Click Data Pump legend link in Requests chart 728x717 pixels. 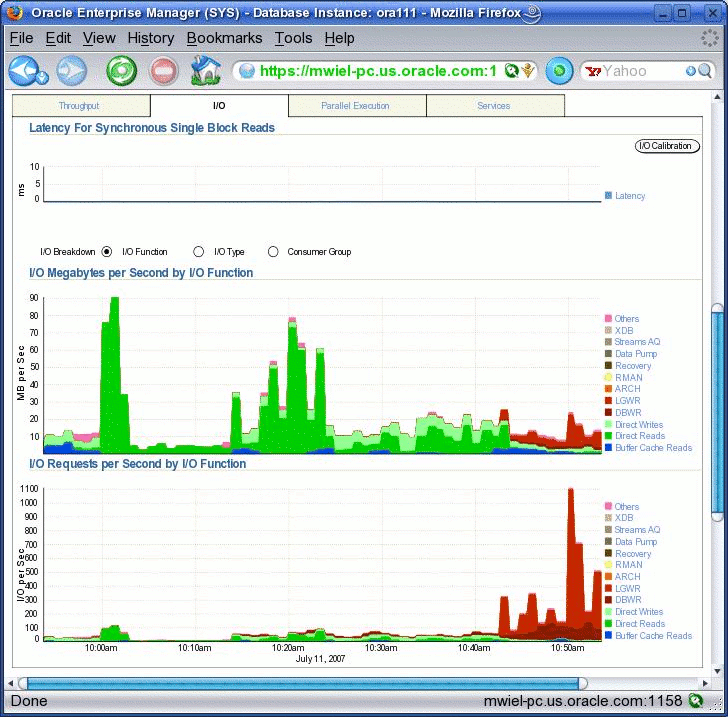(636, 541)
